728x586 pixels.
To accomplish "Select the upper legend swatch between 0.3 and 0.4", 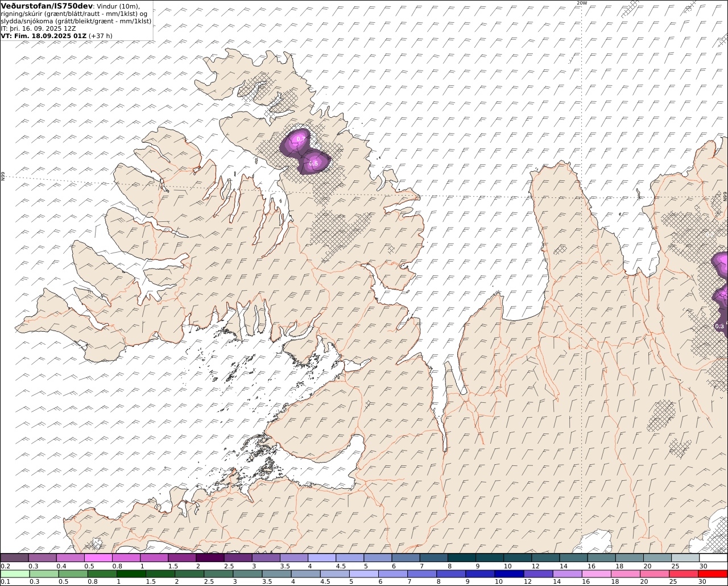I will [x=42, y=558].
